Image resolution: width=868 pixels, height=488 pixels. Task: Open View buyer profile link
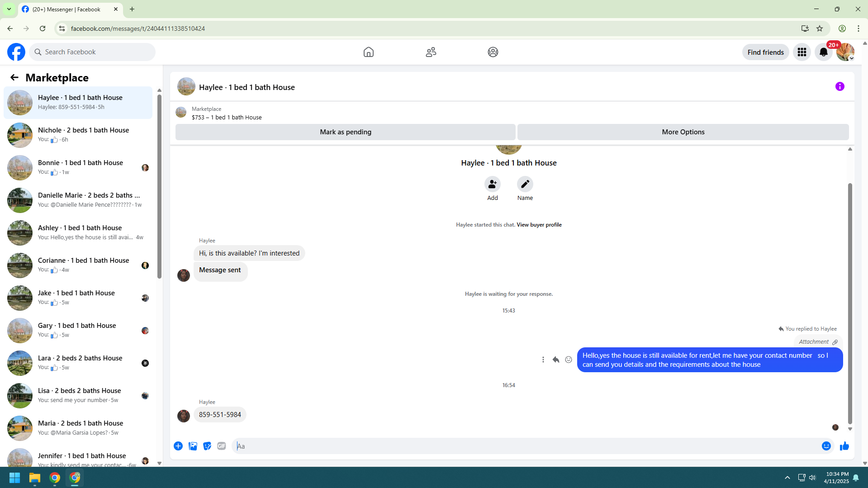tap(539, 225)
